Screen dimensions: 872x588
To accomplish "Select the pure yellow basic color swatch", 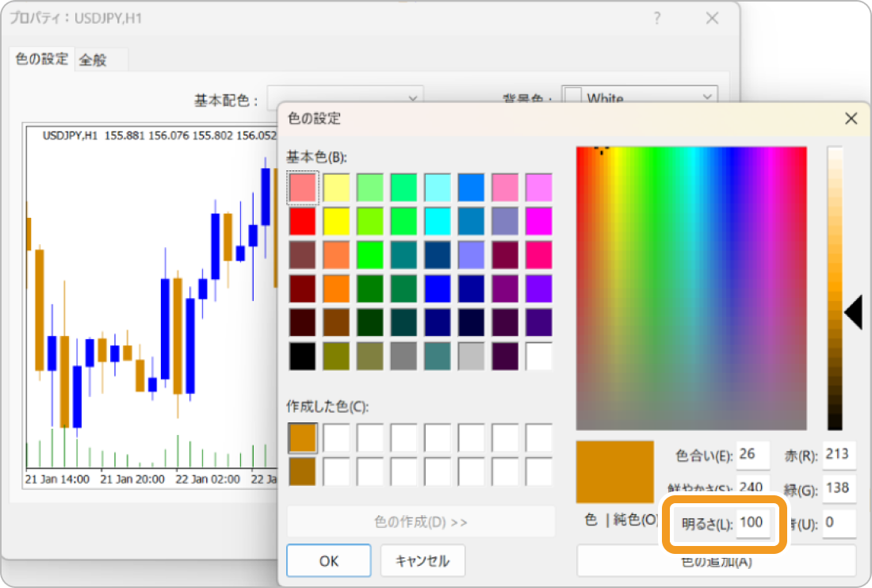I will pos(336,221).
